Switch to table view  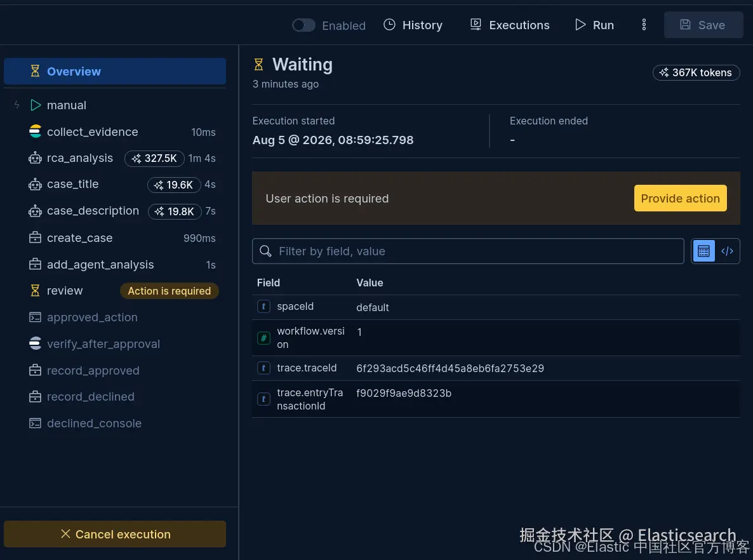click(x=703, y=251)
